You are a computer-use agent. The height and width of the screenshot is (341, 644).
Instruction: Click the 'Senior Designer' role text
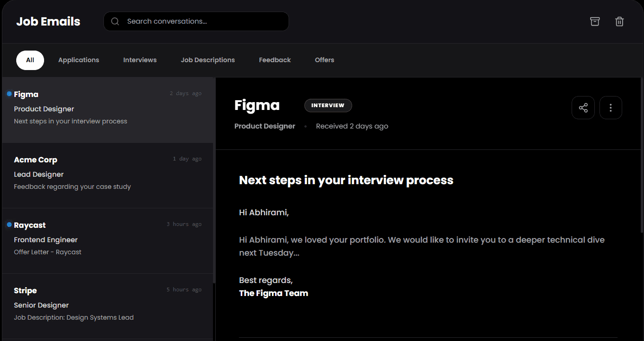(x=41, y=305)
